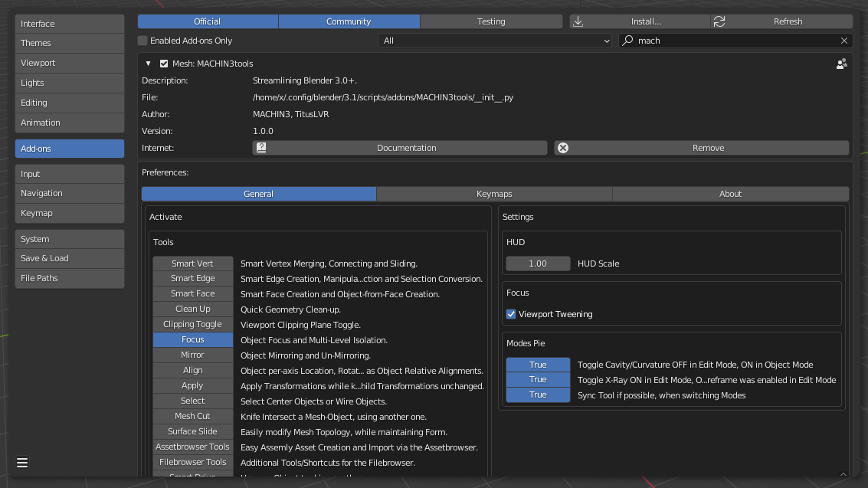868x488 pixels.
Task: Open the System section
Action: [x=70, y=239]
